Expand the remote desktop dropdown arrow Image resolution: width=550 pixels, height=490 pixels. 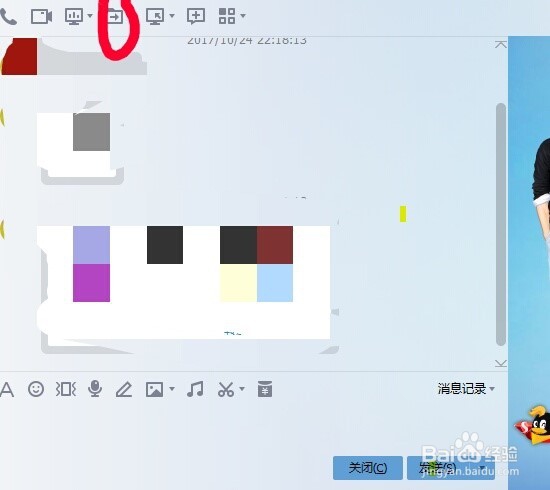172,16
